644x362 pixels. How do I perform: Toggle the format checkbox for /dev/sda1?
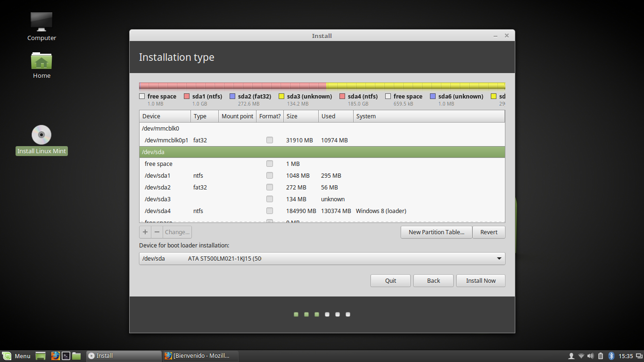pos(270,175)
